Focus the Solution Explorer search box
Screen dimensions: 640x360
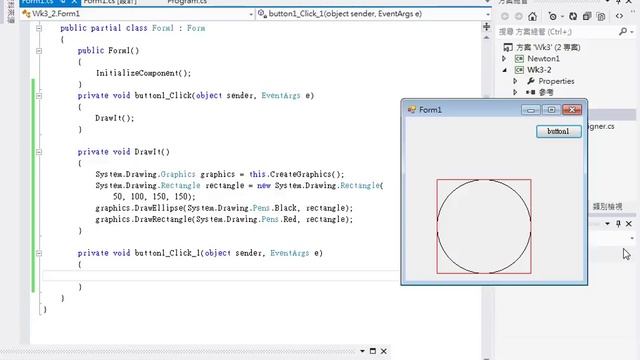point(557,31)
